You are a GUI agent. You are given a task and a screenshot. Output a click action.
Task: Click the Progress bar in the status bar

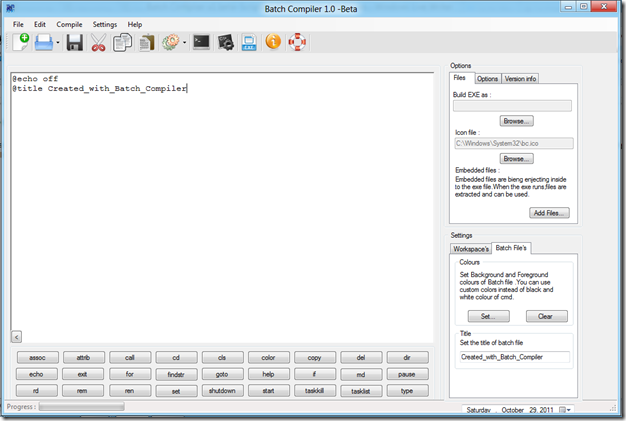pyautogui.click(x=82, y=407)
